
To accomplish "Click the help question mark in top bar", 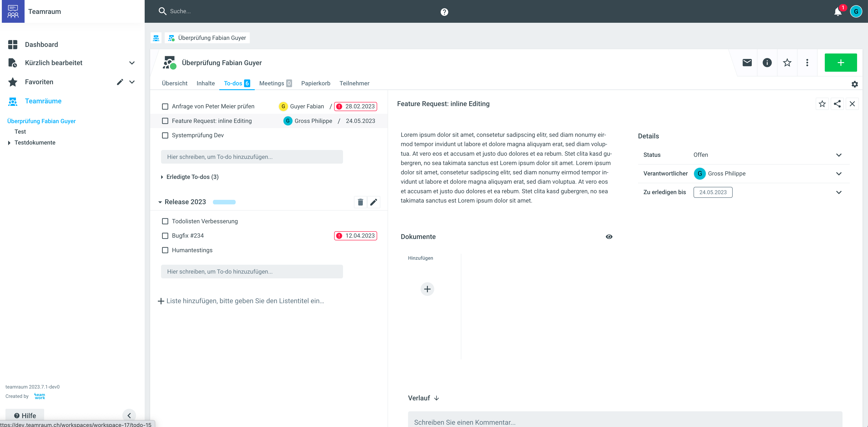I will coord(444,12).
